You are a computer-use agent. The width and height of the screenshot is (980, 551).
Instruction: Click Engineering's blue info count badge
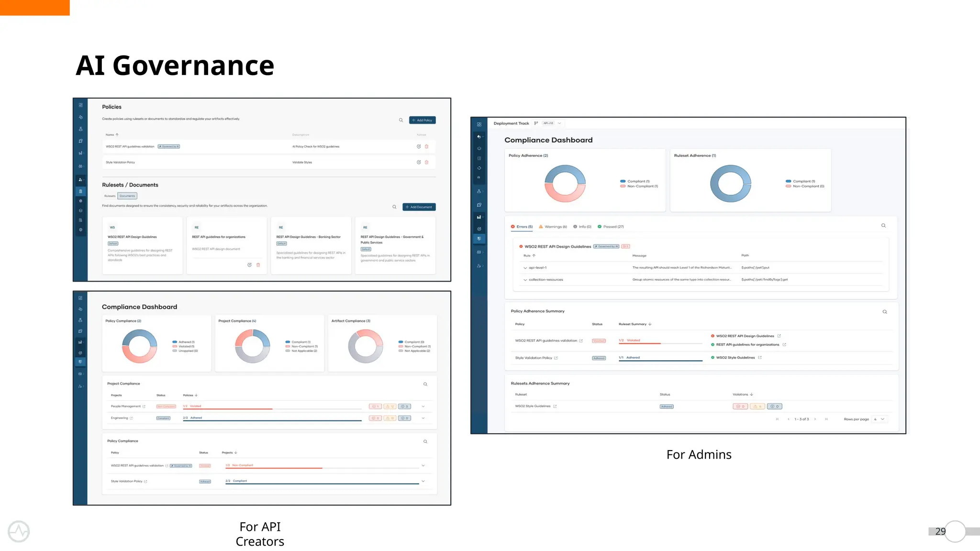[x=405, y=418]
